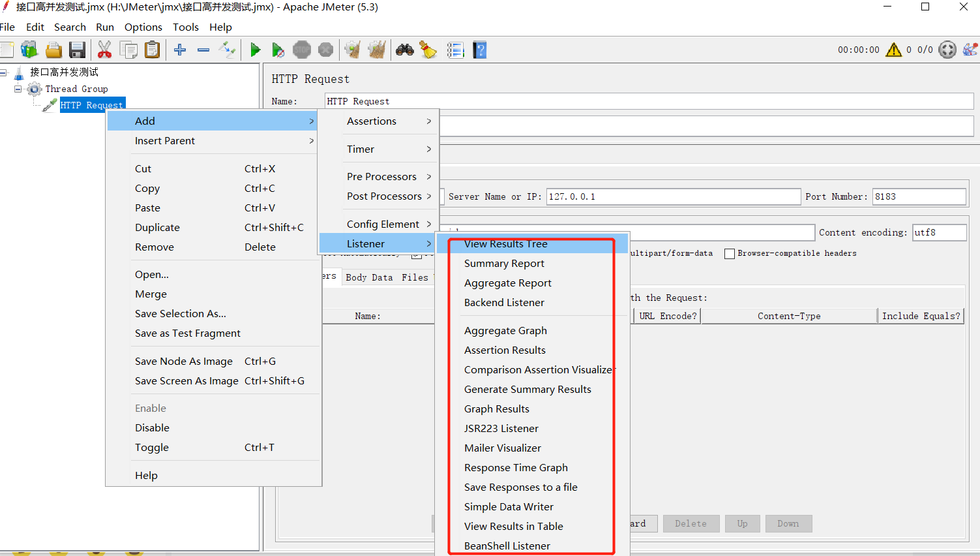Image resolution: width=980 pixels, height=556 pixels.
Task: Save test plan with floppy disk icon
Action: 78,50
